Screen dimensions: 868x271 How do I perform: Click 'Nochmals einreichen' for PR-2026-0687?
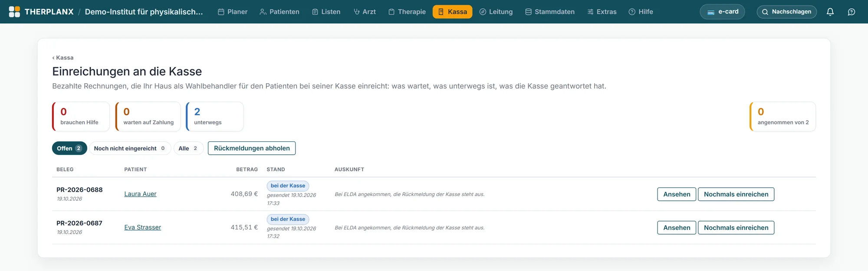736,228
